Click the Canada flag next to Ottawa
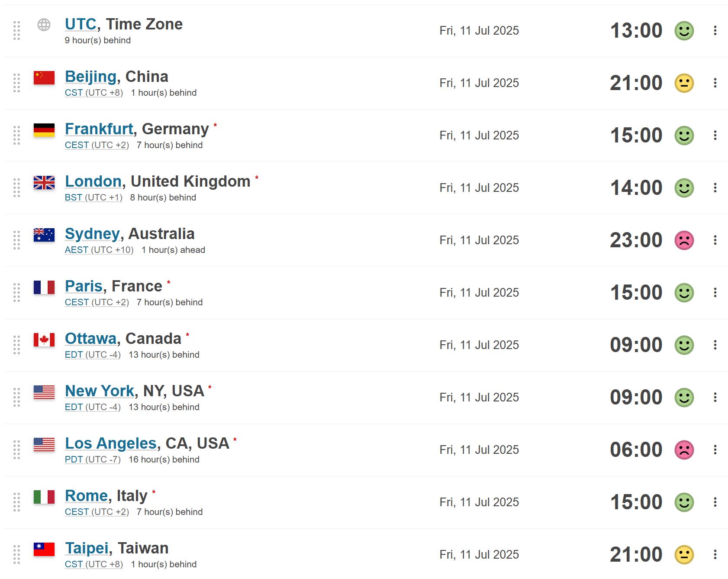 [x=44, y=340]
